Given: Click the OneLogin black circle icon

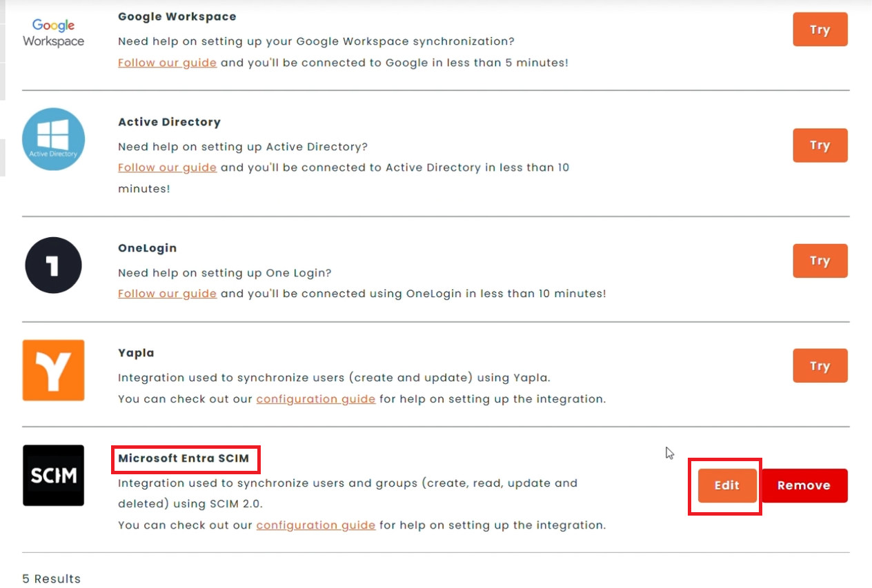Looking at the screenshot, I should pyautogui.click(x=53, y=265).
